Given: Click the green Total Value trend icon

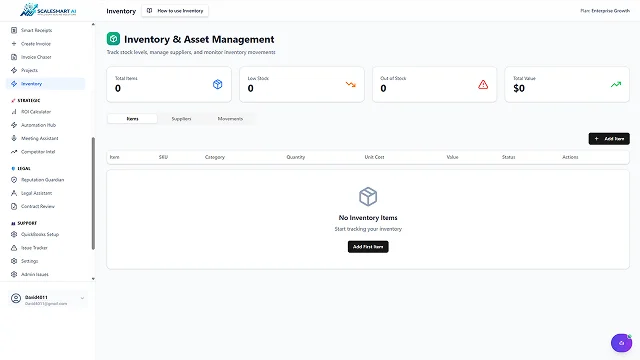Looking at the screenshot, I should (616, 84).
